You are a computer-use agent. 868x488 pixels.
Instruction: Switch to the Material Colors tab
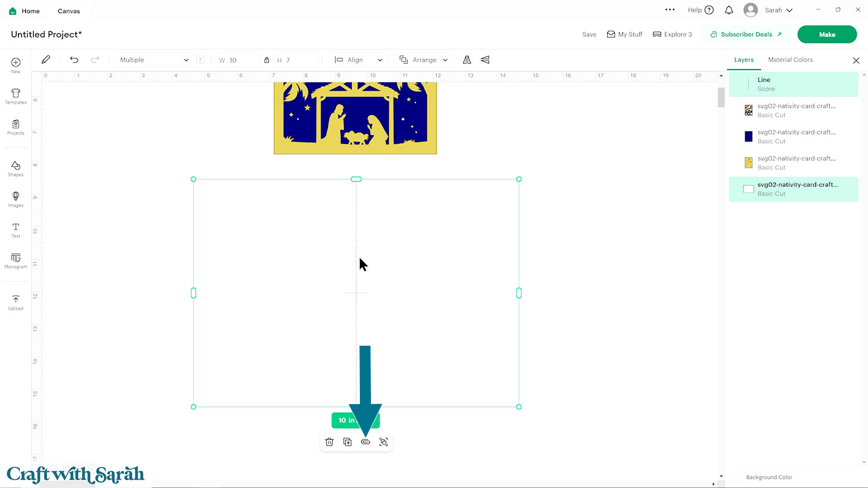tap(790, 60)
